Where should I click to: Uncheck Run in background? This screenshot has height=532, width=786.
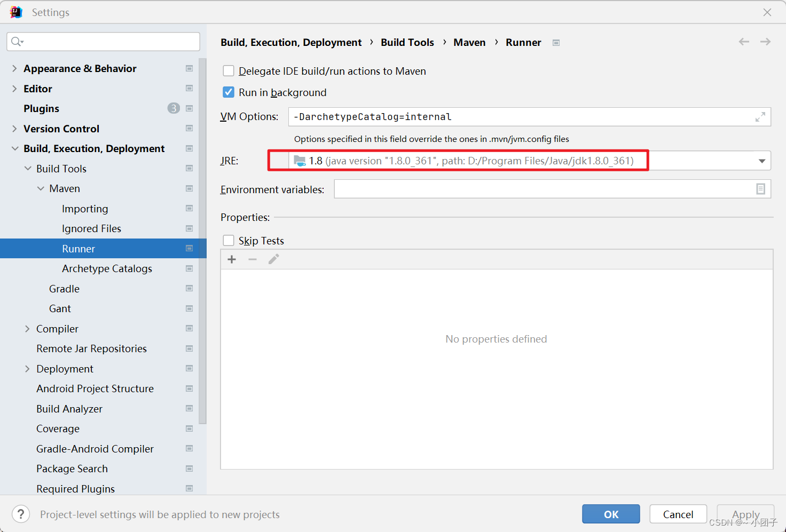coord(229,92)
